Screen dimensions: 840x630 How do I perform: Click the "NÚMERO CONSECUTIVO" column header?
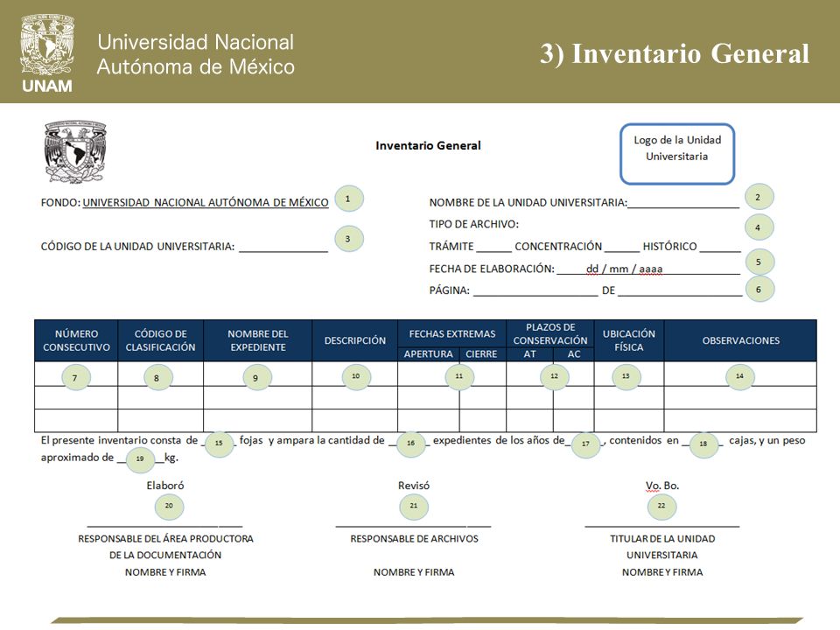[x=76, y=340]
